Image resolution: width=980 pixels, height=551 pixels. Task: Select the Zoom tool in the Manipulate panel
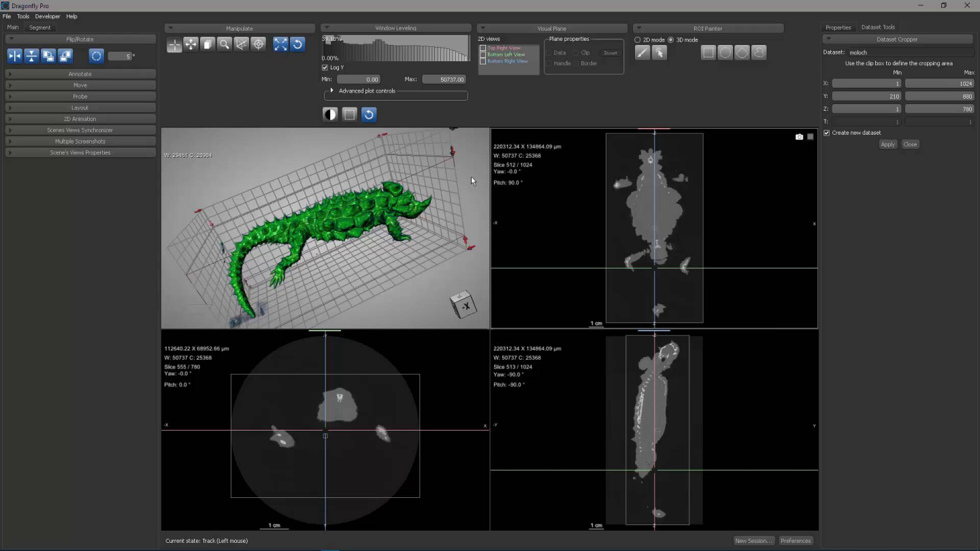[225, 45]
